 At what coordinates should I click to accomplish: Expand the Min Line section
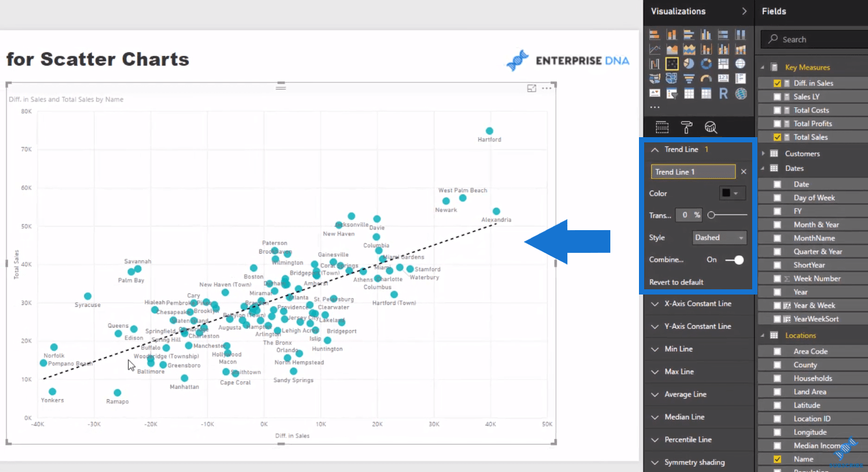click(655, 349)
